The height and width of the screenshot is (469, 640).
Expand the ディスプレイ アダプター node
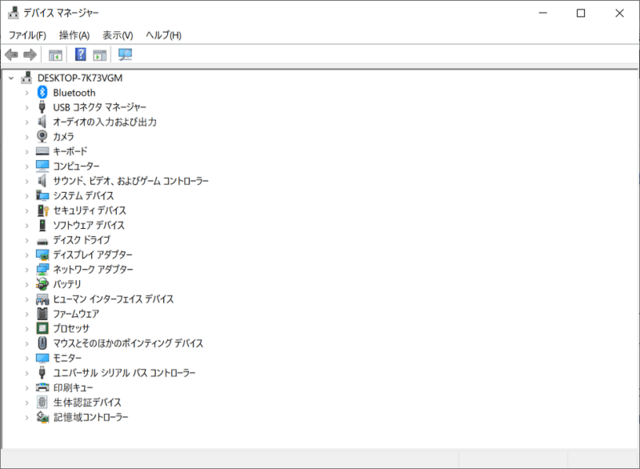[26, 255]
